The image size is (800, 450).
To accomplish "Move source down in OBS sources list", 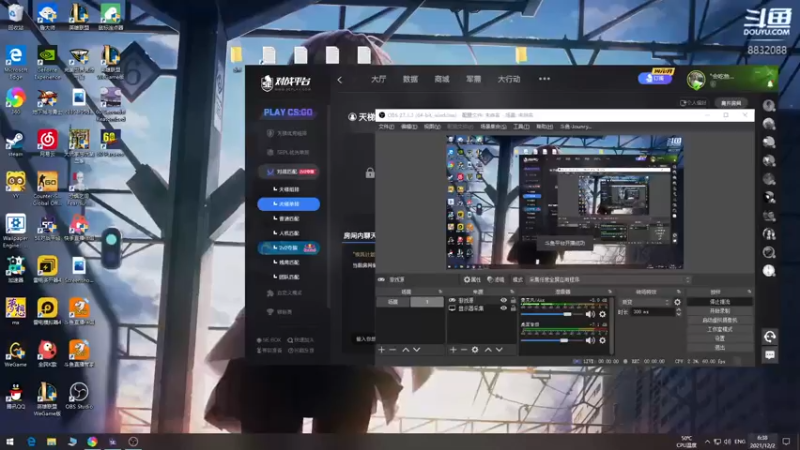I will (x=499, y=349).
